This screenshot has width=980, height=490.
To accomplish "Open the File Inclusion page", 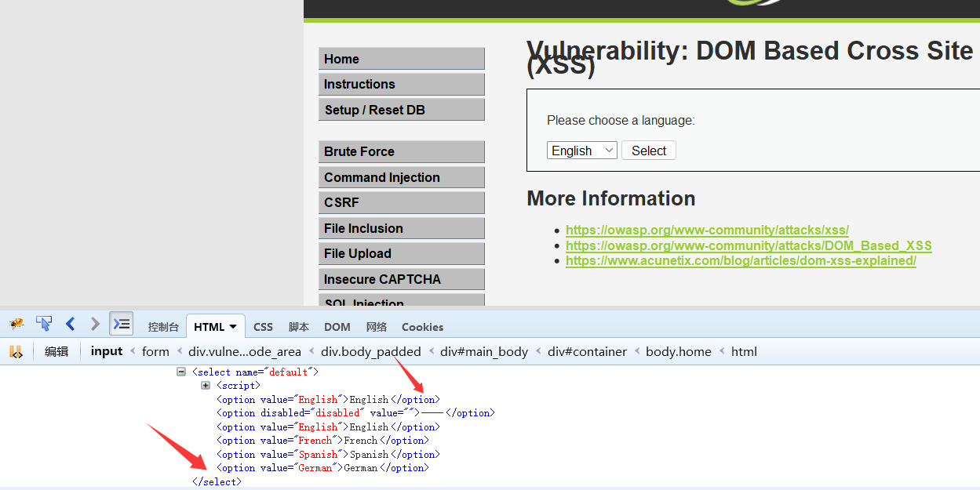I will (x=402, y=228).
